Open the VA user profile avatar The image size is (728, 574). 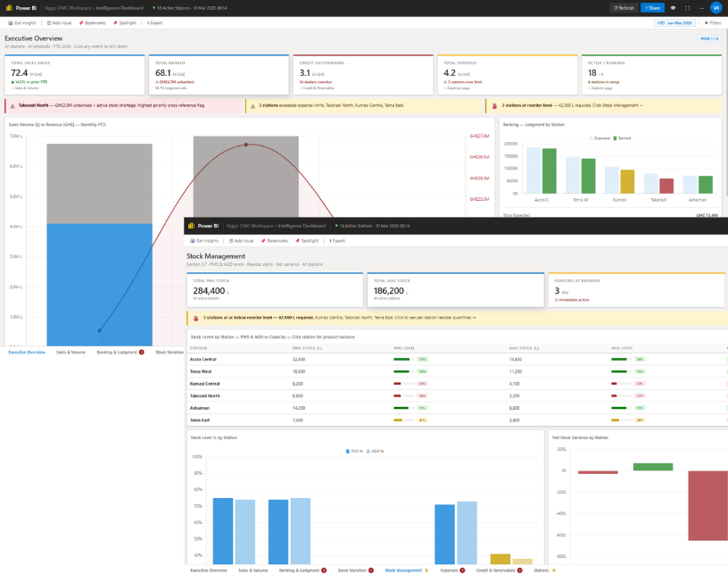[716, 7]
